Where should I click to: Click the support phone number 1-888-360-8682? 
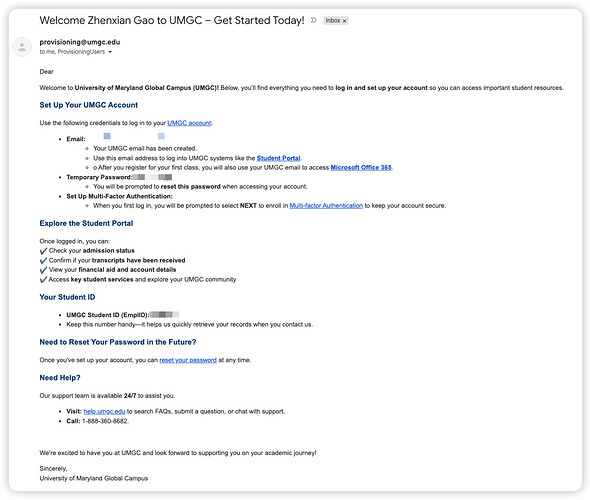click(x=105, y=421)
